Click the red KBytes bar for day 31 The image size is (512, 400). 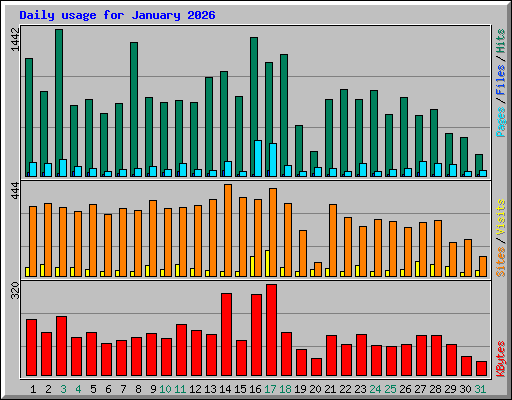click(x=481, y=369)
